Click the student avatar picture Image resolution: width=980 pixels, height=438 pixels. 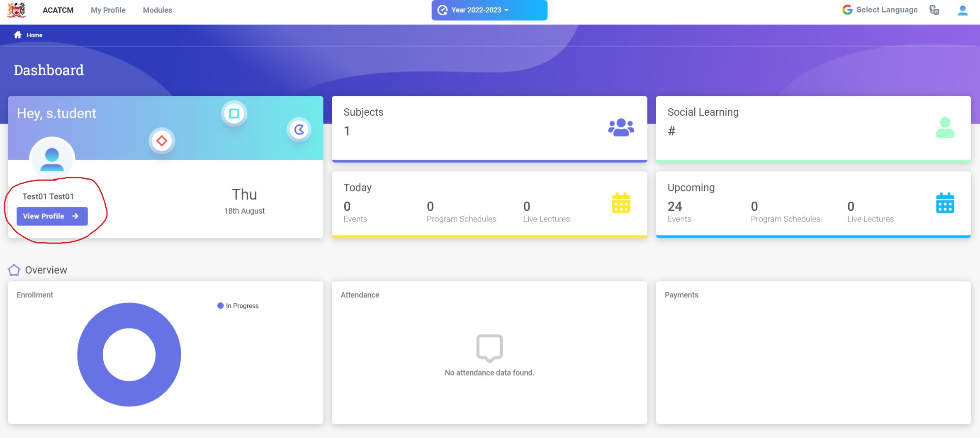click(x=52, y=159)
